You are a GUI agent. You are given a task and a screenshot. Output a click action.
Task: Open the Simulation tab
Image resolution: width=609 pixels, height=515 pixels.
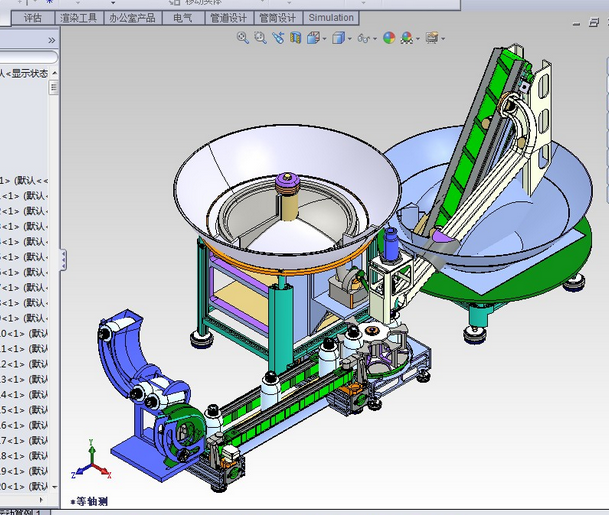[x=331, y=18]
